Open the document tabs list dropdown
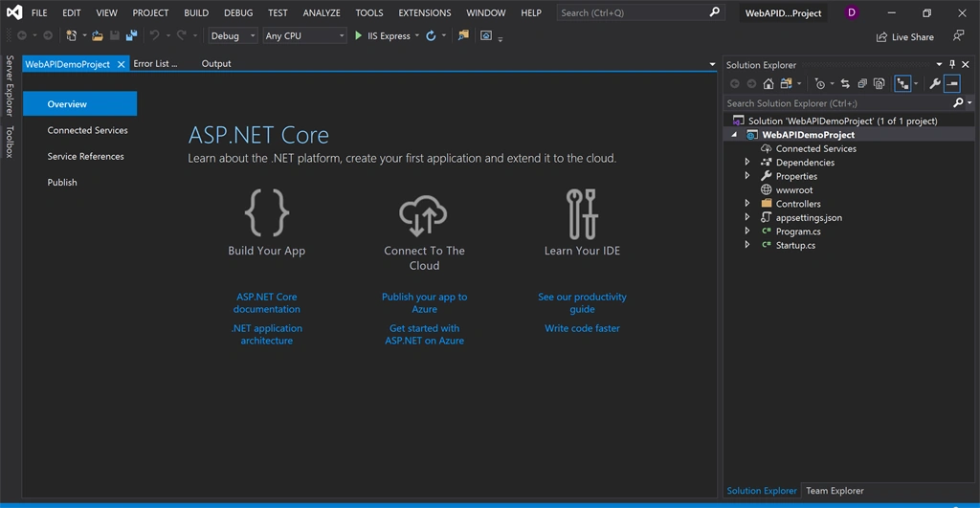980x508 pixels. click(x=712, y=64)
